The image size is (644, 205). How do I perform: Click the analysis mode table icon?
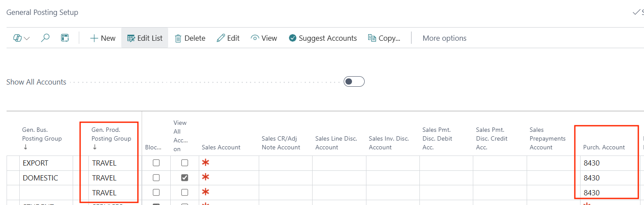tap(65, 38)
